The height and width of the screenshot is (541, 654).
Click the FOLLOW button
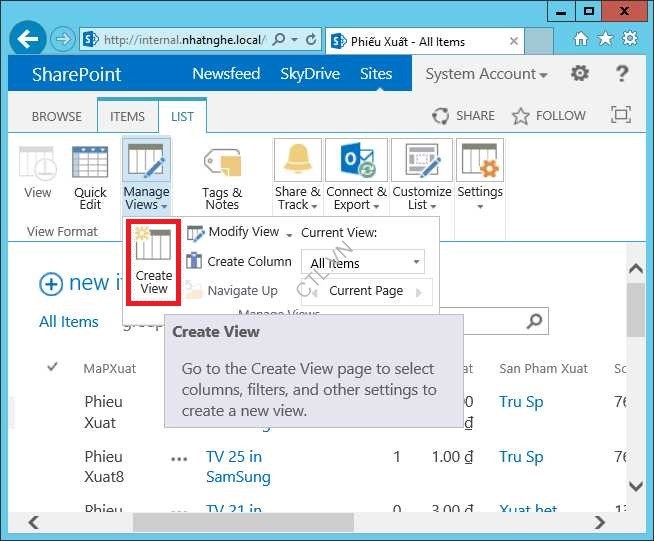[549, 116]
